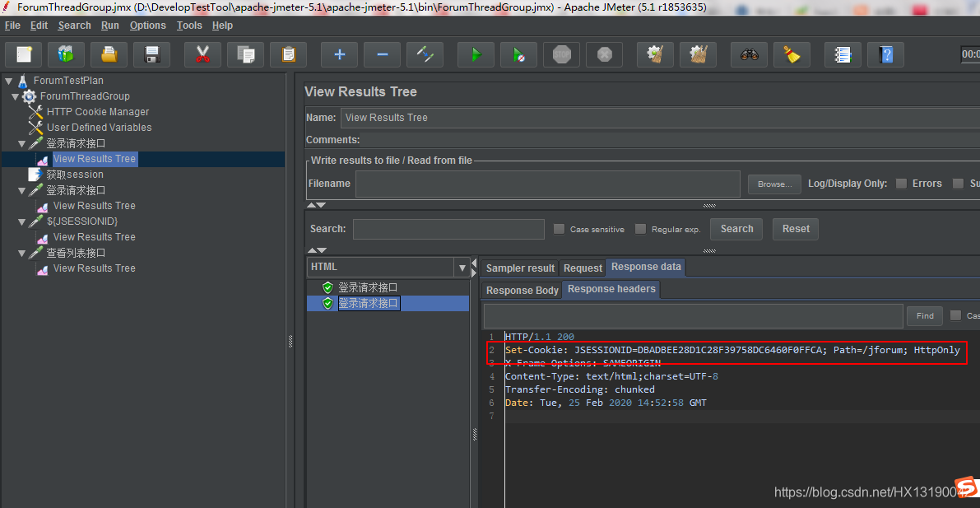The image size is (980, 508).
Task: Collapse all nodes with the minus icon
Action: click(383, 54)
